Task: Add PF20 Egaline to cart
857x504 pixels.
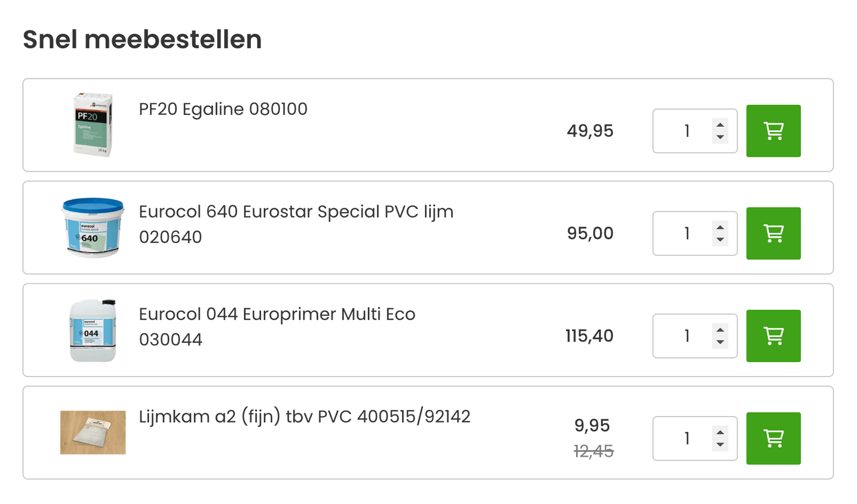Action: pos(773,131)
